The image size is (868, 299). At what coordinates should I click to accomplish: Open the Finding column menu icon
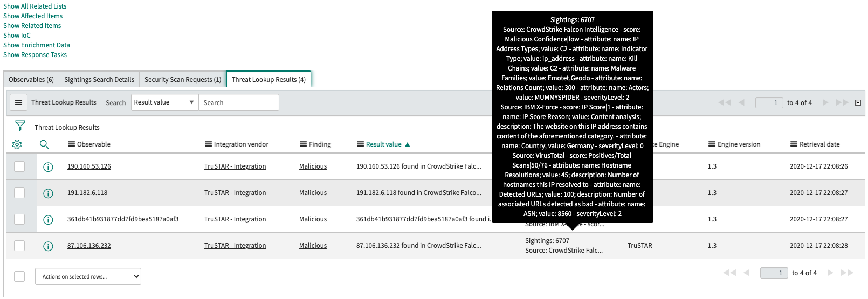click(303, 144)
